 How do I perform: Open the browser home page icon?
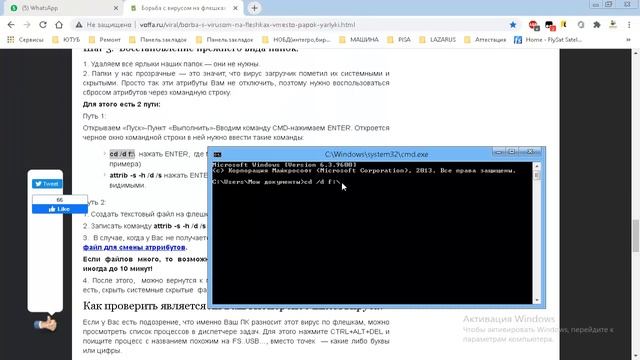point(59,25)
